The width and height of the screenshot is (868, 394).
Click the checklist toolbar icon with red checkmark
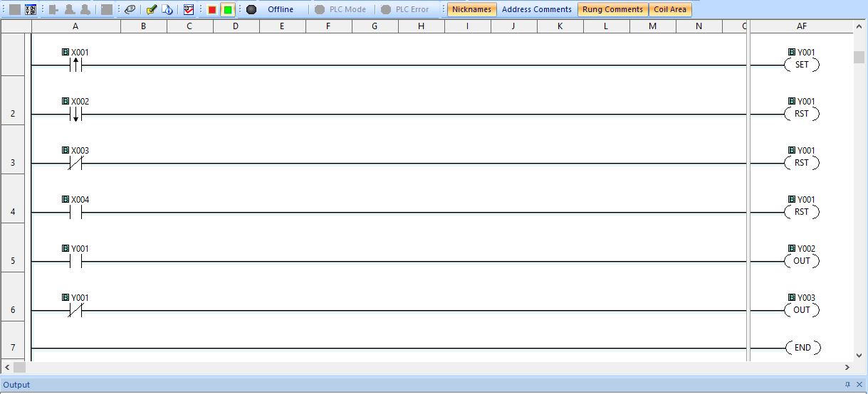189,10
